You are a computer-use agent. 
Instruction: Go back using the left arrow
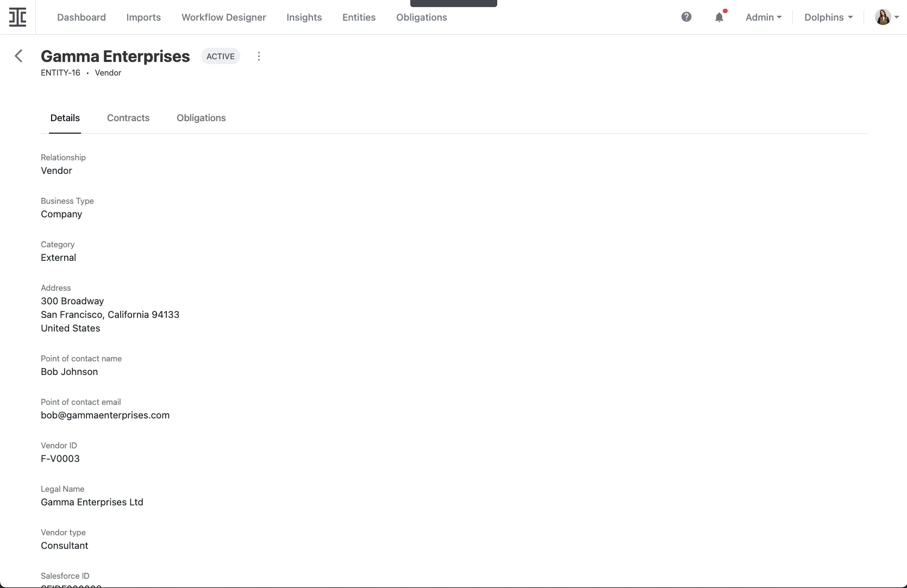18,56
